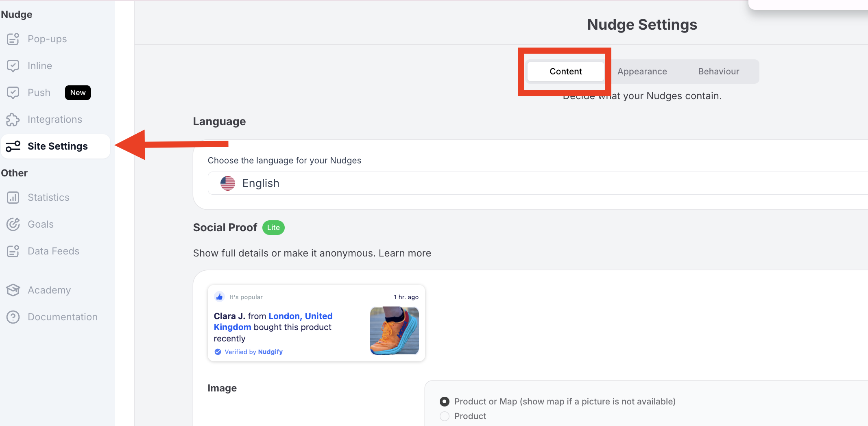The width and height of the screenshot is (868, 426).
Task: Go to Inline nudges
Action: (x=40, y=66)
